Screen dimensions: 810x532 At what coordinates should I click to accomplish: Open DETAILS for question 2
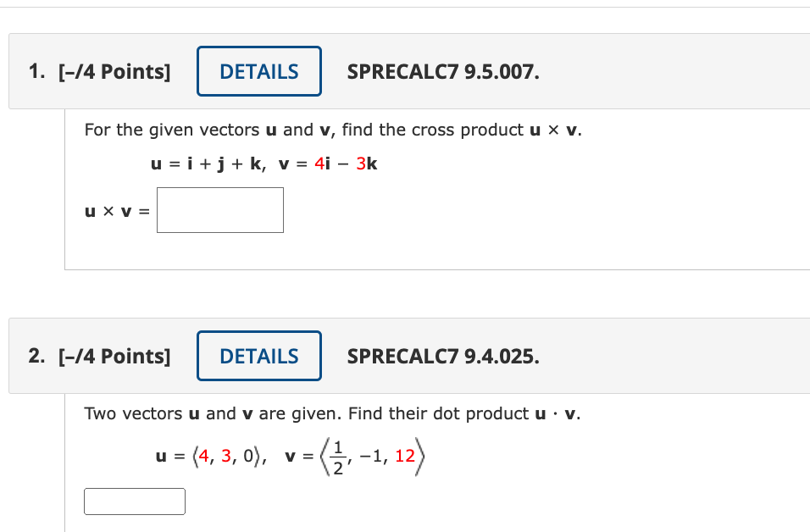(x=258, y=356)
